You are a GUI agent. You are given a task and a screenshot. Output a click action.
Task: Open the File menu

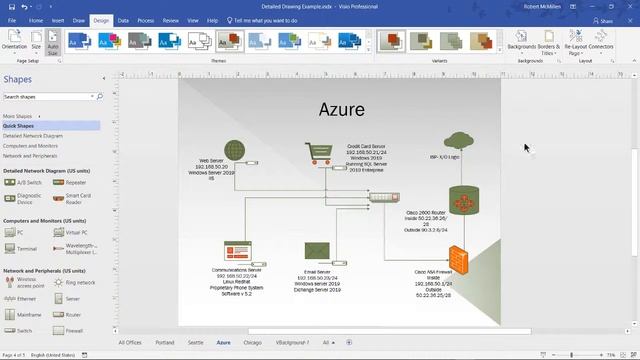click(12, 20)
